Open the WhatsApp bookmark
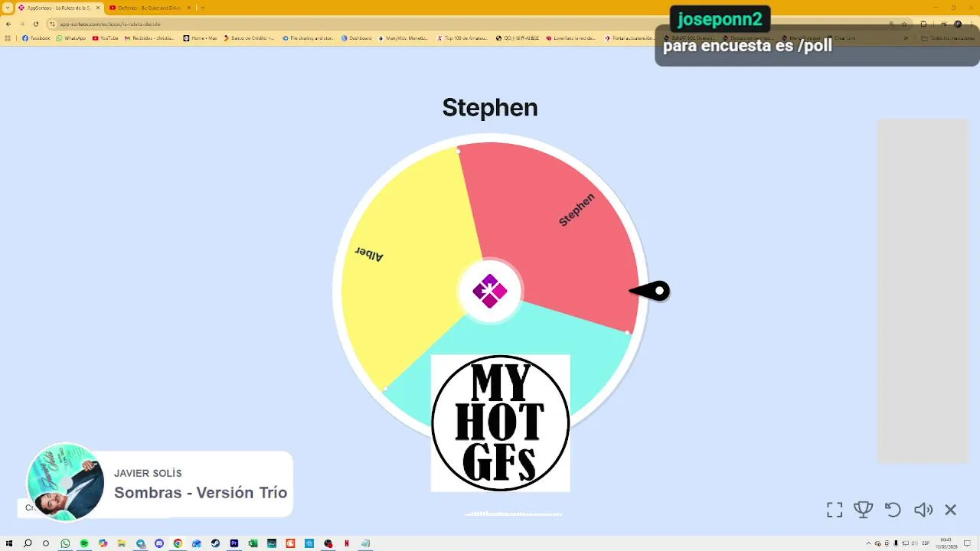 pos(71,37)
